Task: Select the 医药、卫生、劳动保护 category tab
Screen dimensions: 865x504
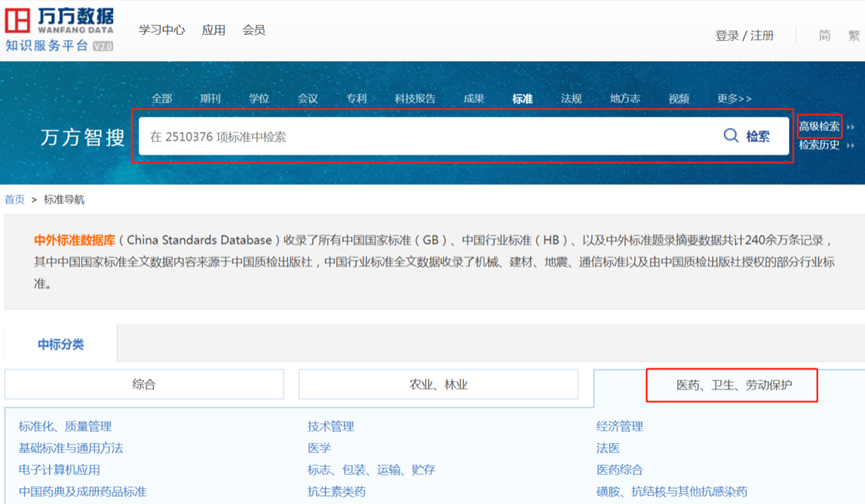Action: (x=734, y=385)
